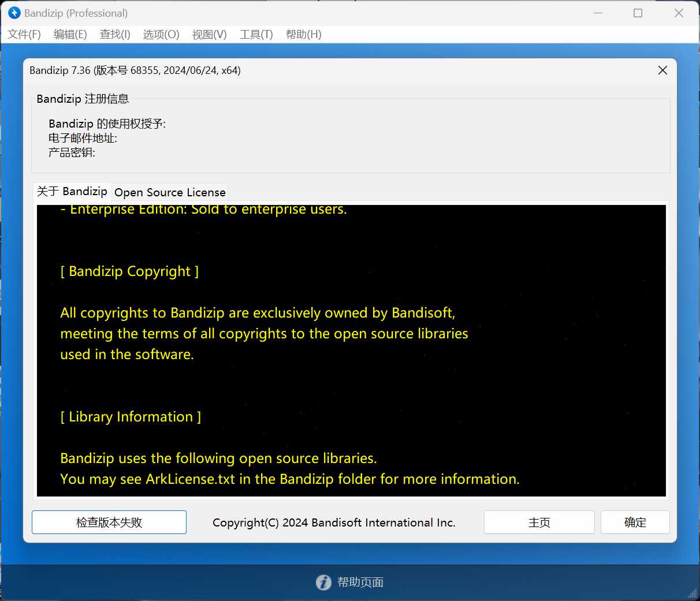Screen dimensions: 700x601
Task: Click the 产品密钥 label
Action: pyautogui.click(x=72, y=152)
